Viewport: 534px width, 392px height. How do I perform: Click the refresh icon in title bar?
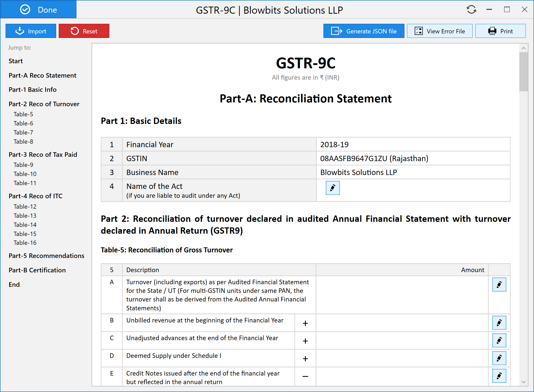coord(471,10)
